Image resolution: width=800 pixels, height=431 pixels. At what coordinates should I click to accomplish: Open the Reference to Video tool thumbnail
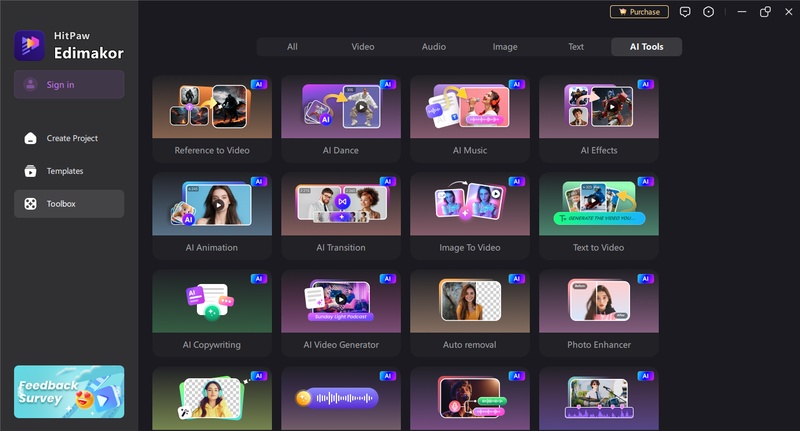[x=212, y=107]
